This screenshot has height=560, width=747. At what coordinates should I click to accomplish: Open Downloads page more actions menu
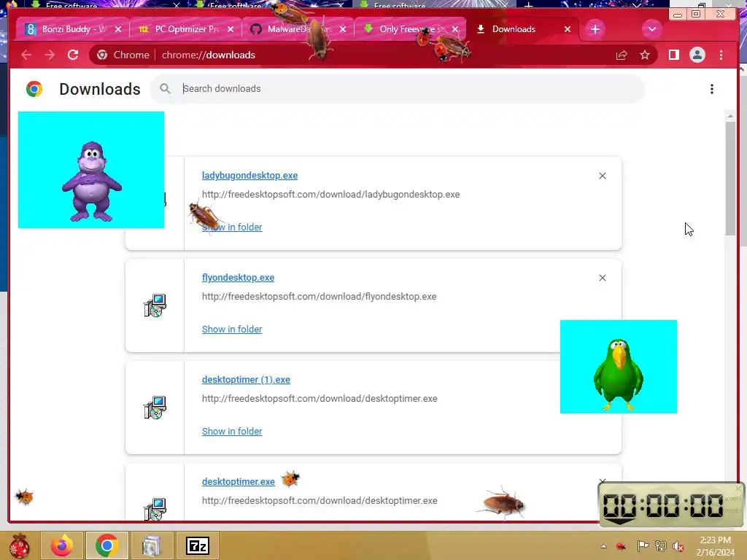coord(712,89)
